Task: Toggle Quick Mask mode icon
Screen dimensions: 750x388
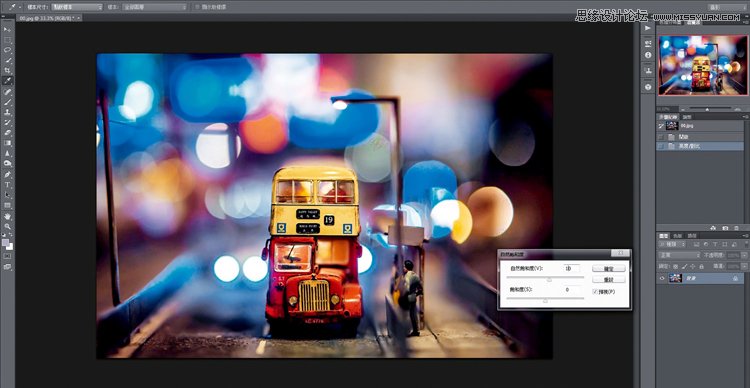Action: [8, 255]
